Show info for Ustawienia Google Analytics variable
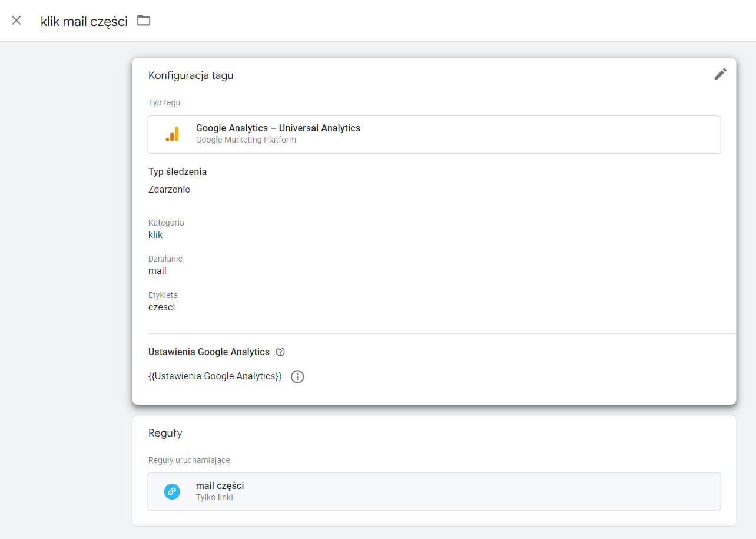The width and height of the screenshot is (756, 539). point(298,376)
